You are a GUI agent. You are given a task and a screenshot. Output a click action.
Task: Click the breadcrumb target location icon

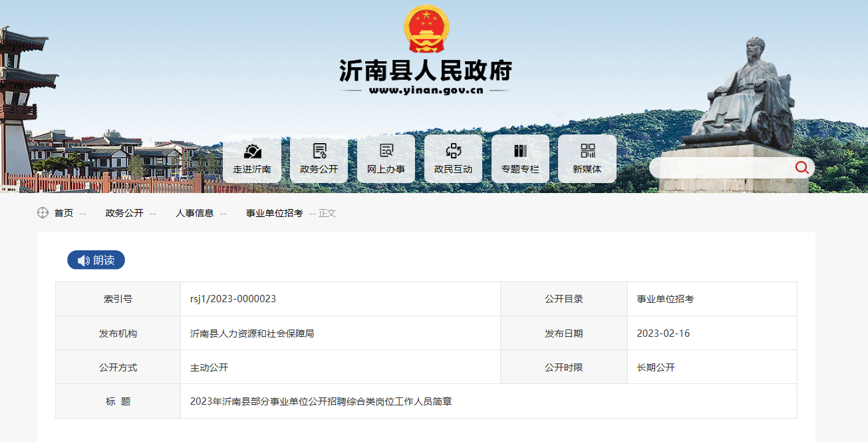[x=43, y=213]
